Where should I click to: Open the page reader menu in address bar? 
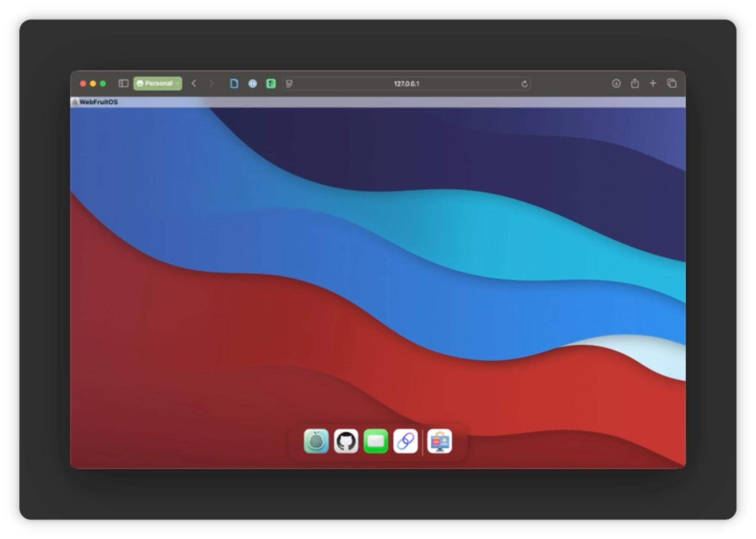point(289,83)
